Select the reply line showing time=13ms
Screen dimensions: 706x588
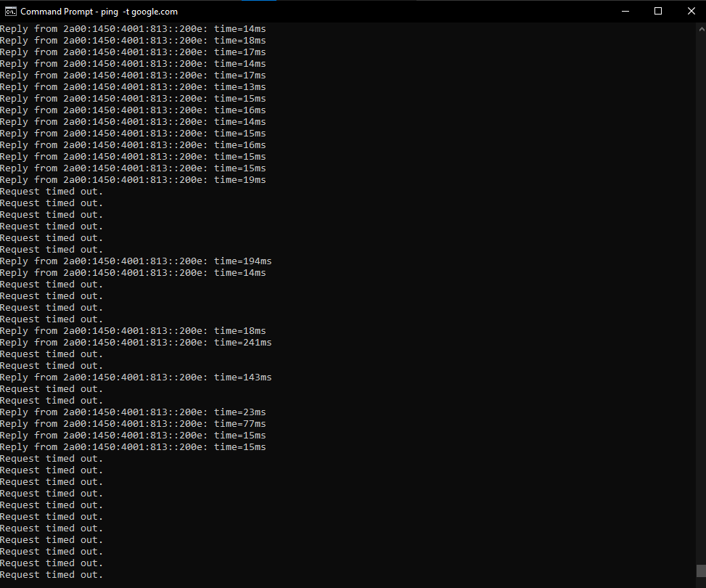pyautogui.click(x=134, y=87)
